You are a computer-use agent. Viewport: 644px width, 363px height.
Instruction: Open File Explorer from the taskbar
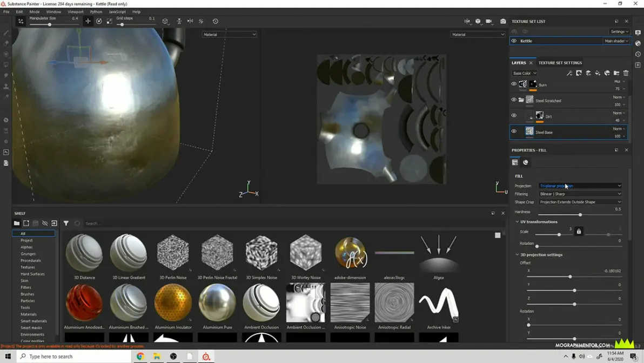tap(157, 357)
